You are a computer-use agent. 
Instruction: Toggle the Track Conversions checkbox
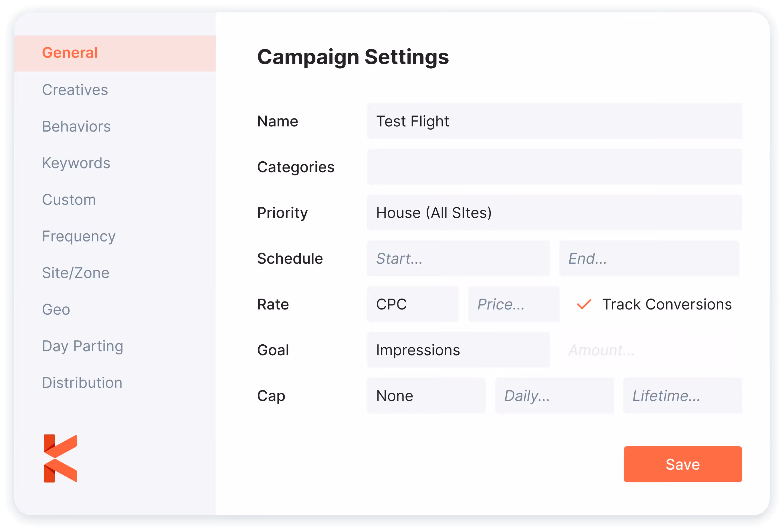[x=584, y=304]
